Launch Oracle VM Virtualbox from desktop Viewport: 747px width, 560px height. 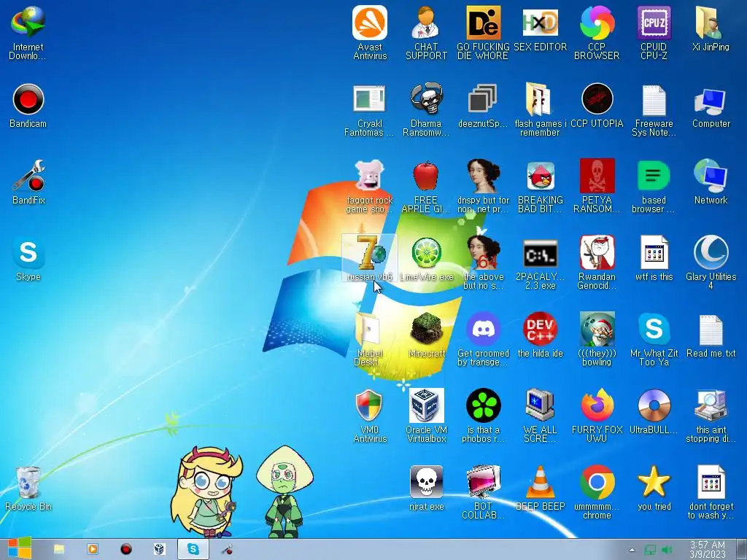coord(426,416)
